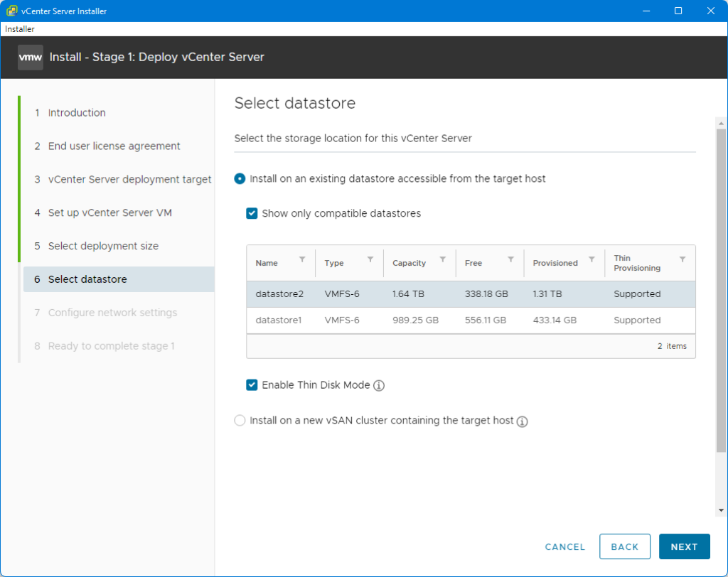
Task: Show info about Enable Thin Disk Mode
Action: tap(379, 385)
